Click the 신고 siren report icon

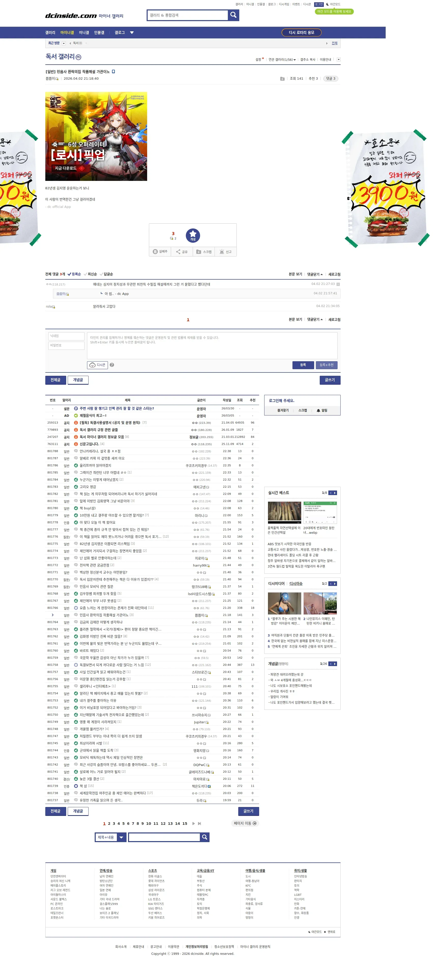222,251
